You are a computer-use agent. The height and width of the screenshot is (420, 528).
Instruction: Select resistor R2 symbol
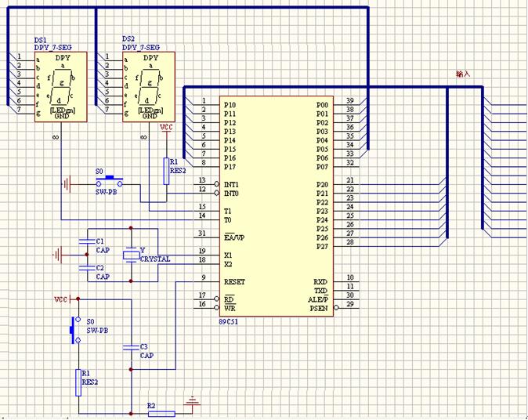tap(161, 414)
